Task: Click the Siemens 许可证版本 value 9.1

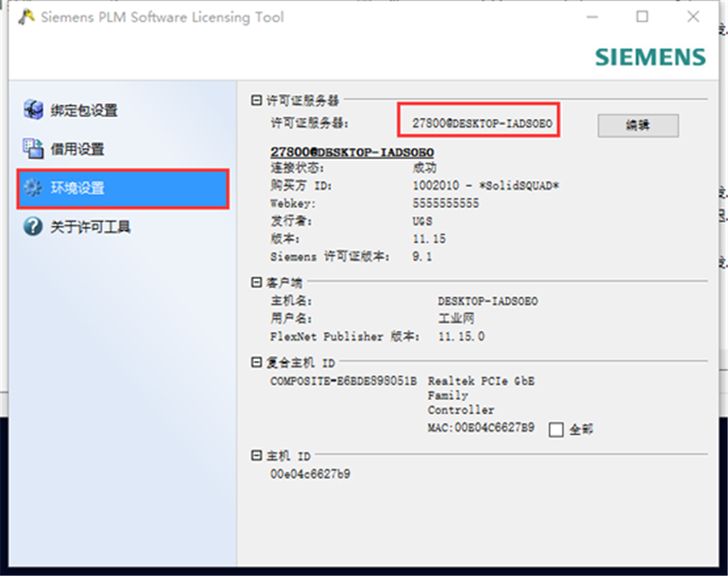Action: (422, 256)
